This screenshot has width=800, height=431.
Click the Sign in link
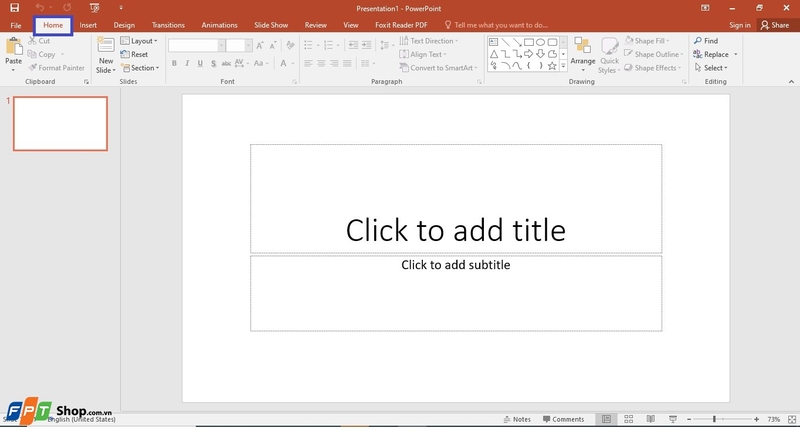tap(740, 25)
